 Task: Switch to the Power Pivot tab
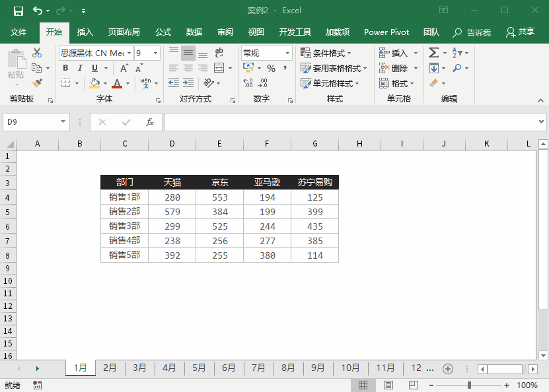[x=386, y=32]
